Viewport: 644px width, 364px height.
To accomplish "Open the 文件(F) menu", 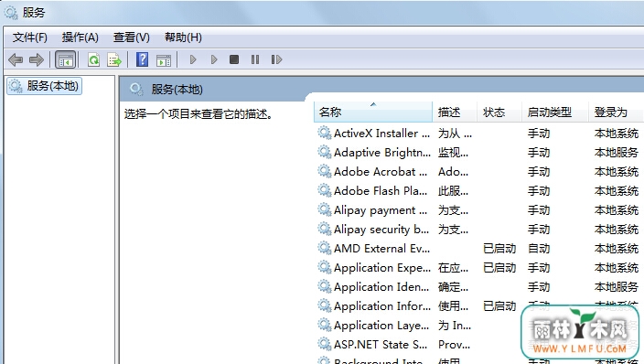I will (29, 37).
